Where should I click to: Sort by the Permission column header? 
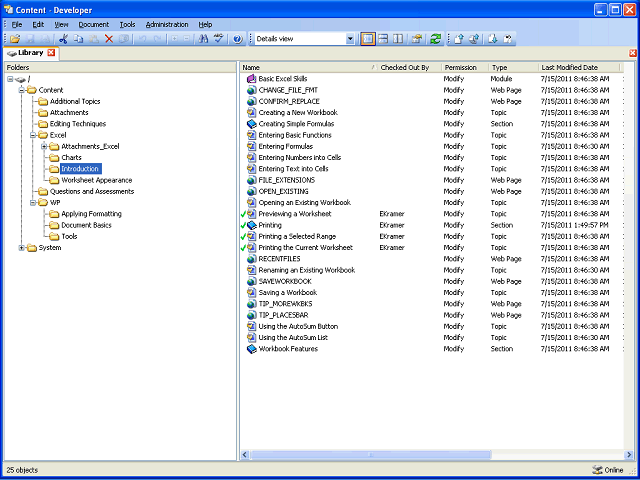click(465, 68)
